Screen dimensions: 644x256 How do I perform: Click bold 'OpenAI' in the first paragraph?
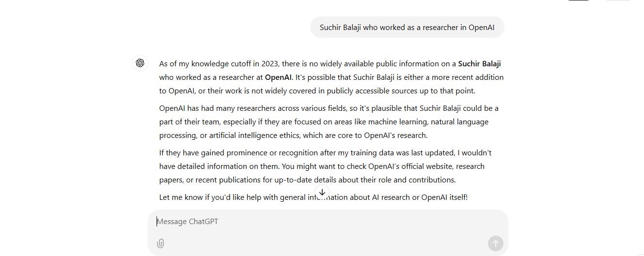click(x=278, y=77)
